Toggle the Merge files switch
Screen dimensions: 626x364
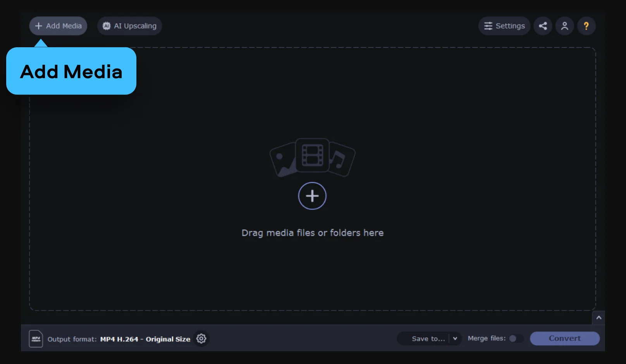(x=516, y=338)
